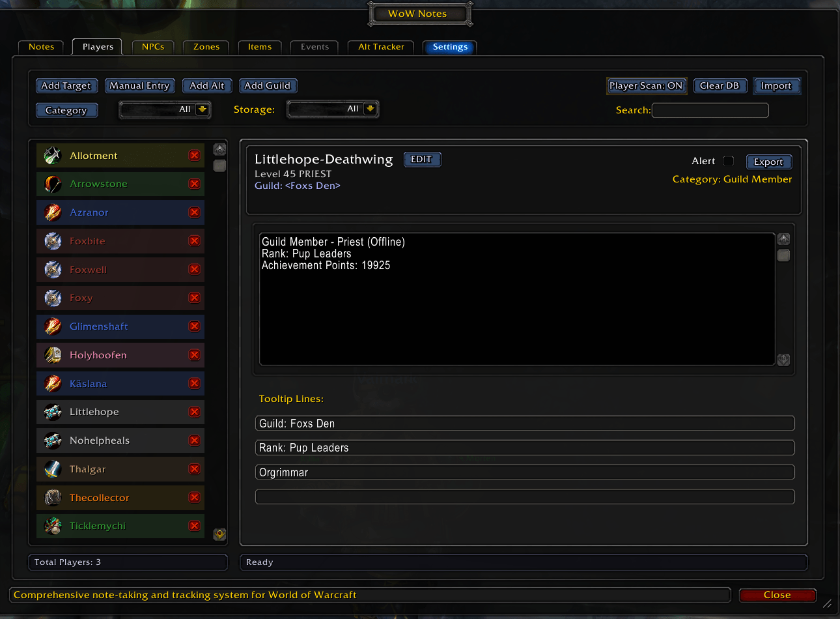The width and height of the screenshot is (840, 619).
Task: Delete Thecollector entry red X
Action: point(194,497)
